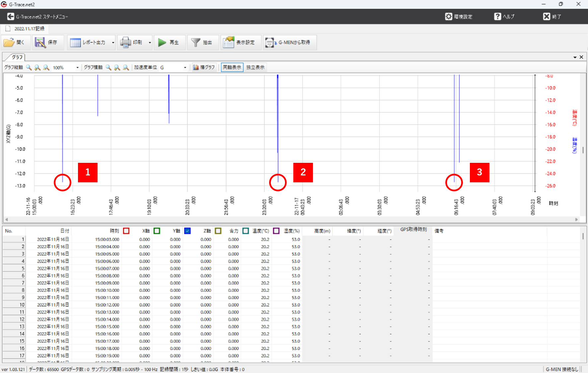Viewport: 588px width, 373px height.
Task: Check the purple 湿度(%) series checkbox
Action: tap(276, 231)
